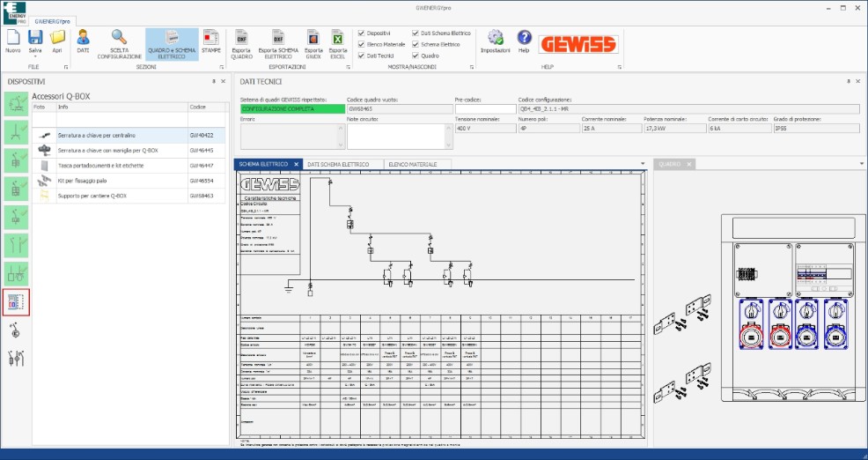Click the Pre-codice input field
868x460 pixels.
(x=485, y=109)
